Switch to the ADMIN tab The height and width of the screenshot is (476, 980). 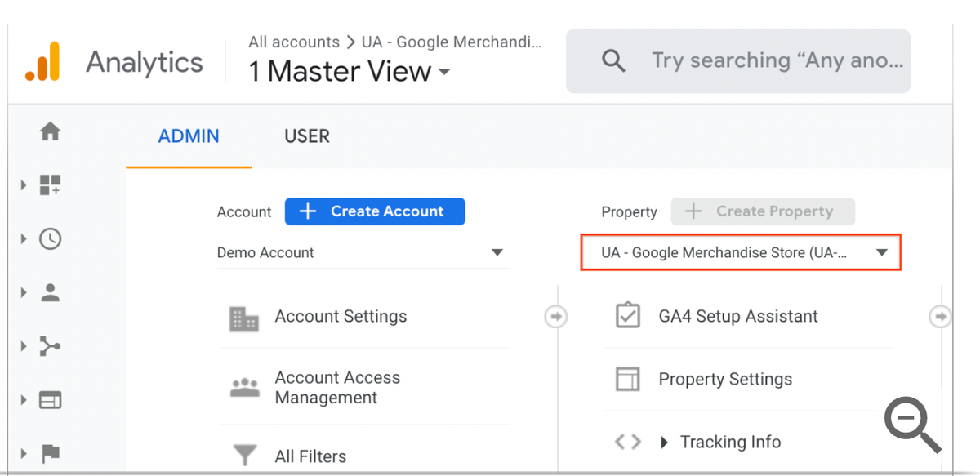pos(189,136)
